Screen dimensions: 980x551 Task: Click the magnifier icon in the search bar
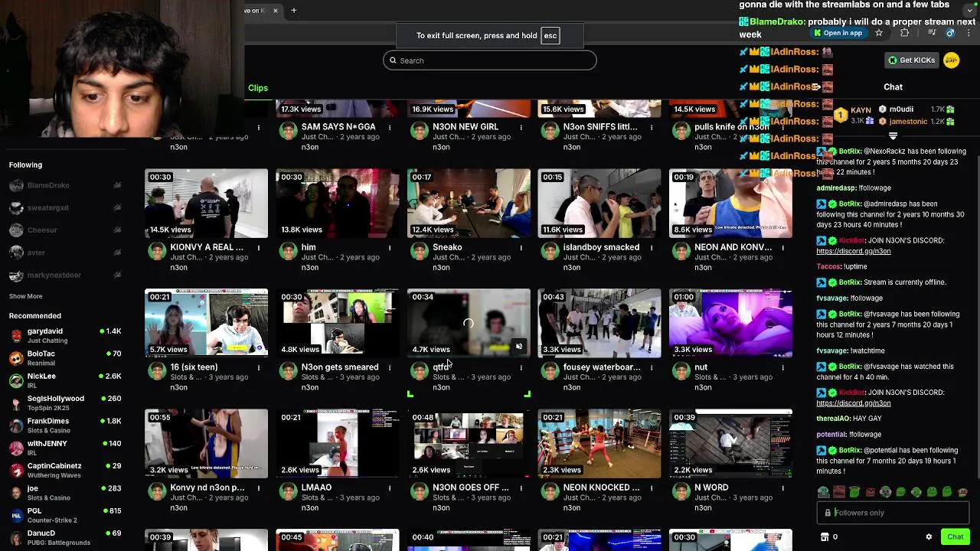click(x=393, y=60)
